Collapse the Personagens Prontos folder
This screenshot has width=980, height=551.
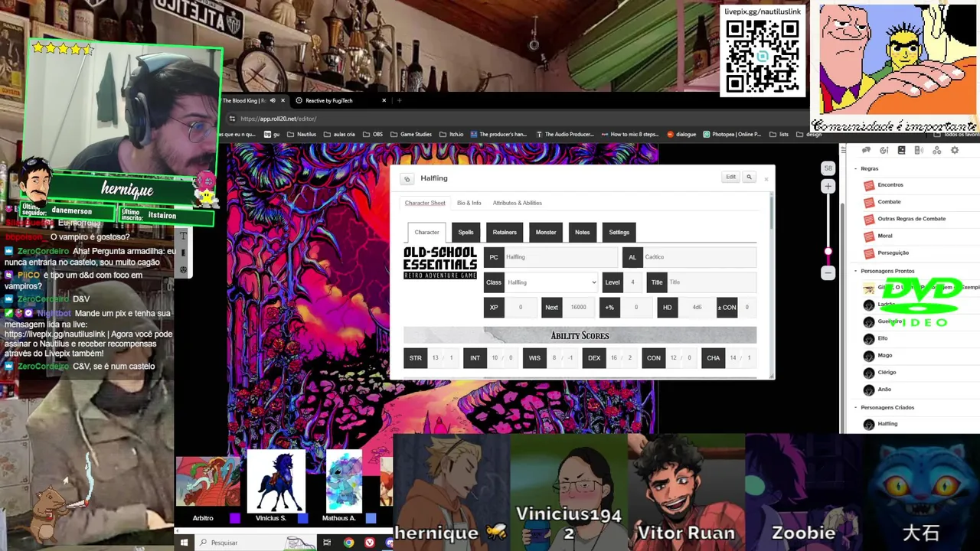855,271
